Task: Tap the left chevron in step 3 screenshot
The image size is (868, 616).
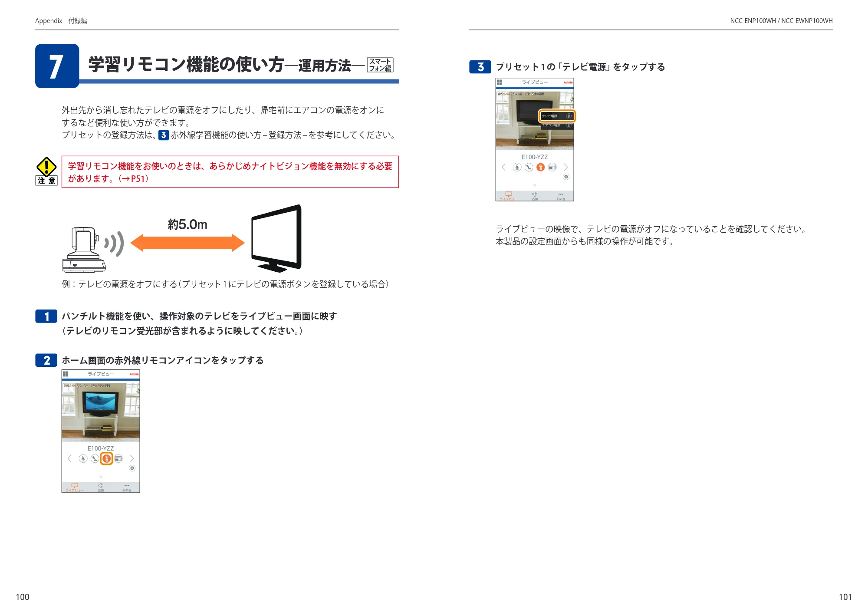Action: point(503,167)
